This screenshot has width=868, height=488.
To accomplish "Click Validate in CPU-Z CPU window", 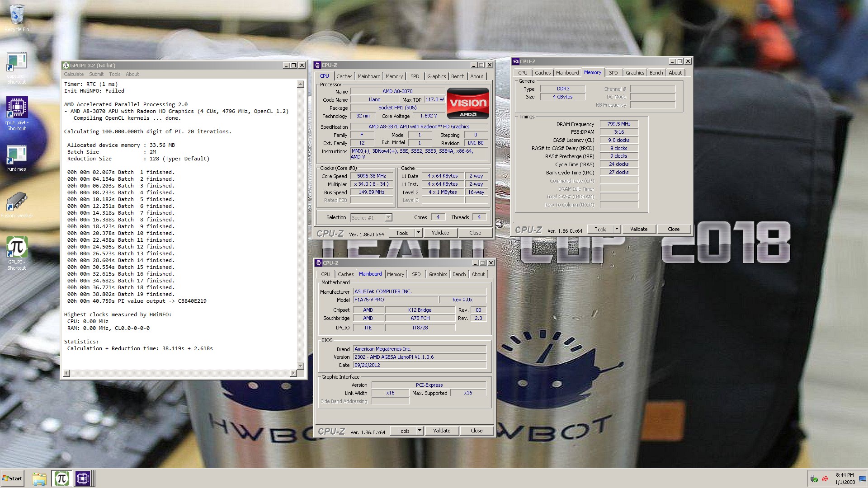I will coord(440,233).
